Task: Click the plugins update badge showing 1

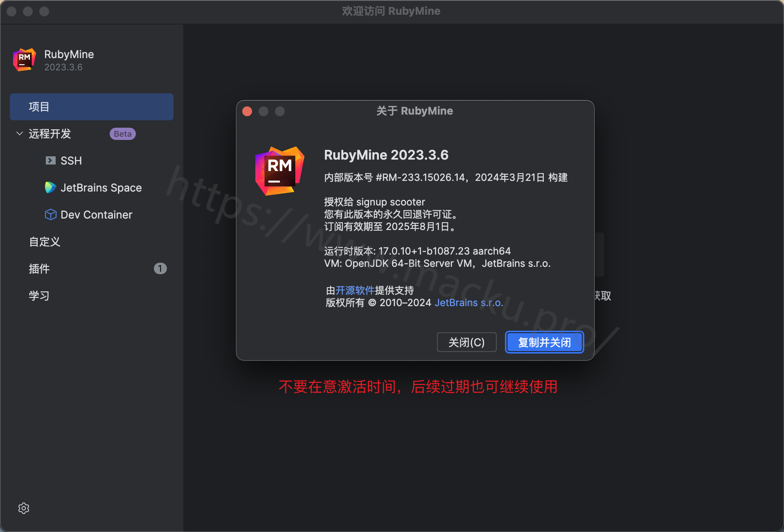Action: [x=160, y=268]
